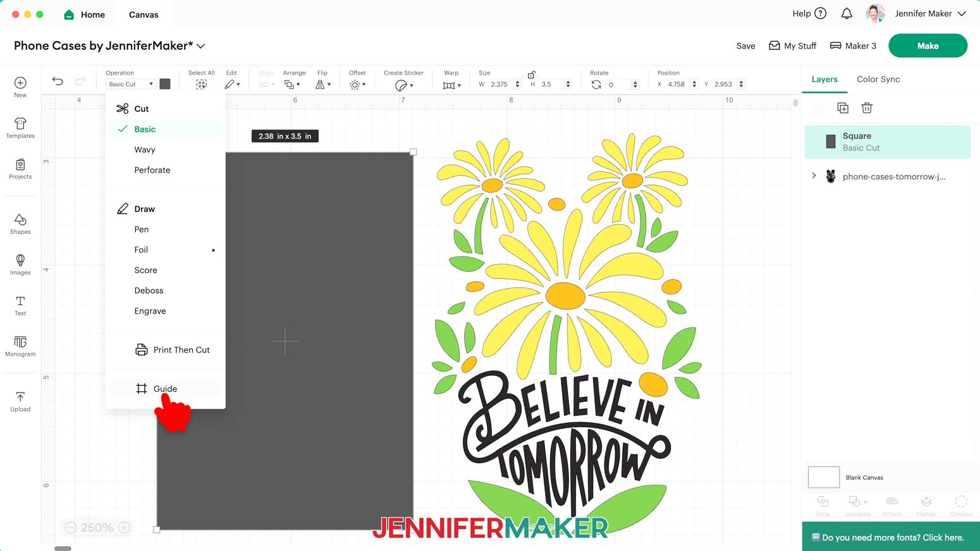
Task: Undo the last action
Action: point(58,81)
